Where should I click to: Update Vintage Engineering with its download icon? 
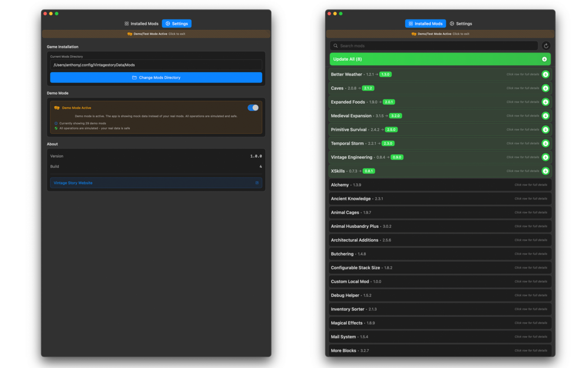point(545,157)
